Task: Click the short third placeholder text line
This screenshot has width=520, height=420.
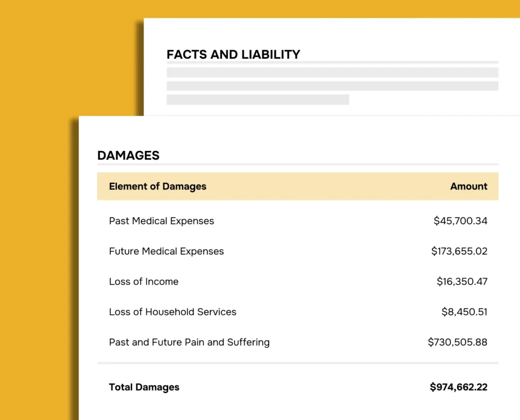Action: point(257,100)
